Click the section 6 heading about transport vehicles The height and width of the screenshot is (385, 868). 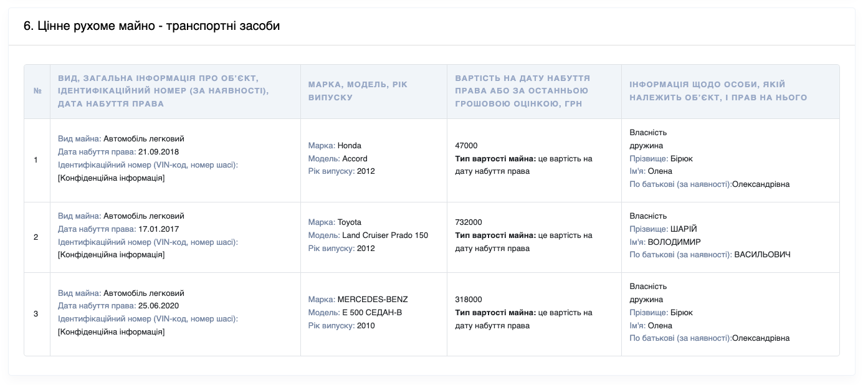[151, 26]
